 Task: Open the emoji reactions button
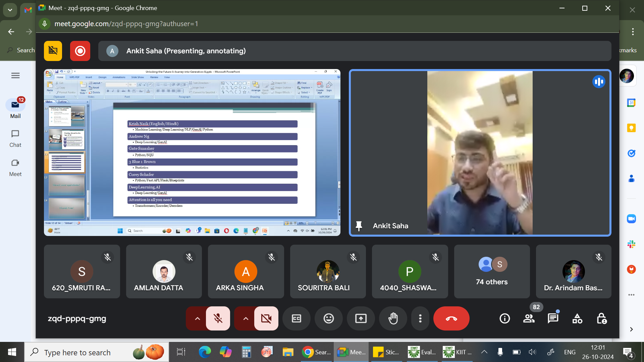coord(328,318)
